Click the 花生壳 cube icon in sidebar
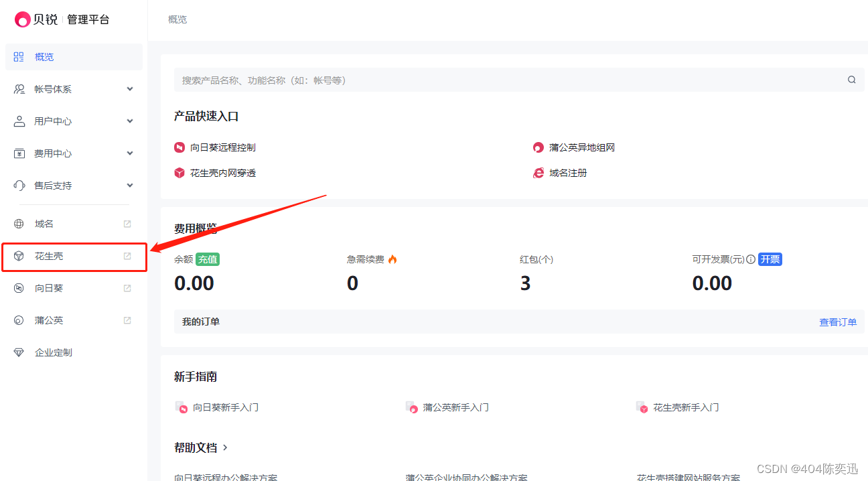 (19, 256)
